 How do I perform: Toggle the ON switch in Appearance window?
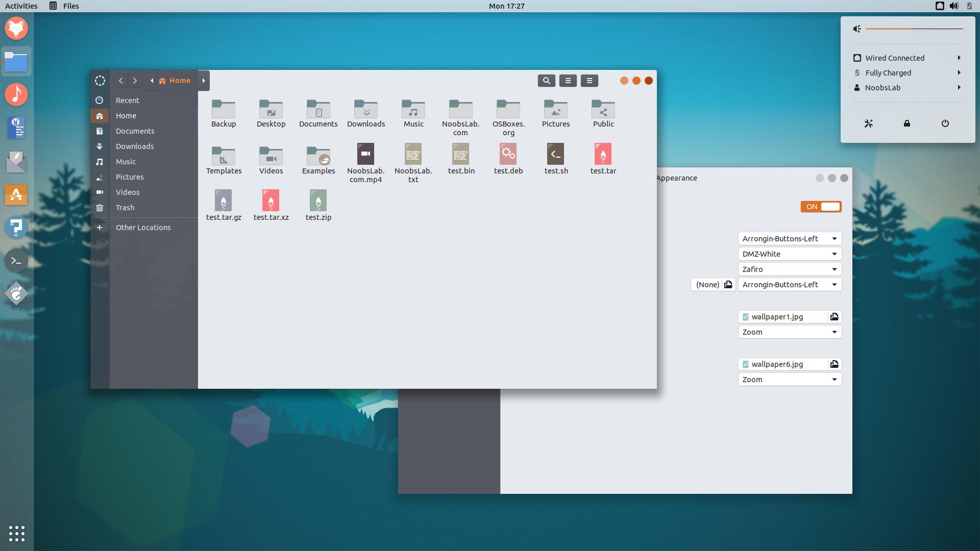coord(821,207)
